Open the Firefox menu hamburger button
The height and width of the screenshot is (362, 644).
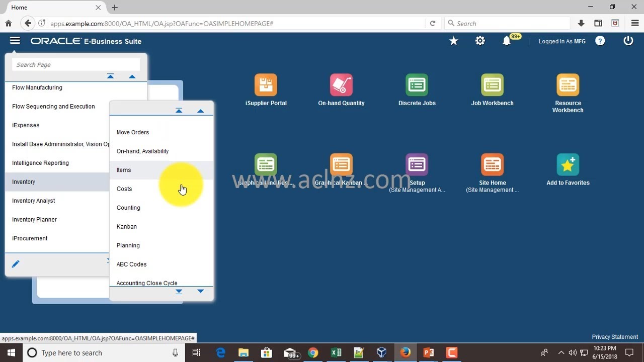(634, 24)
